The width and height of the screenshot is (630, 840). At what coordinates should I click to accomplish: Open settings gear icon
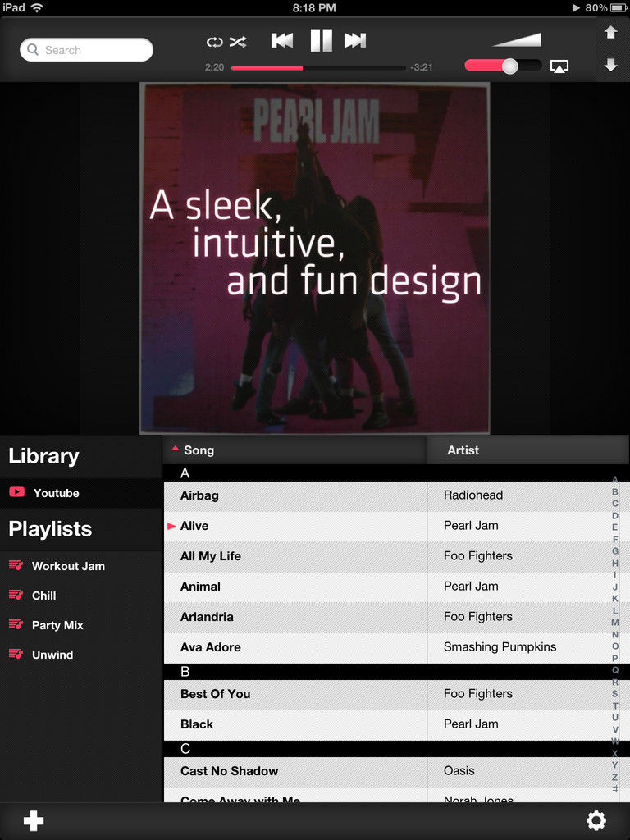[596, 820]
